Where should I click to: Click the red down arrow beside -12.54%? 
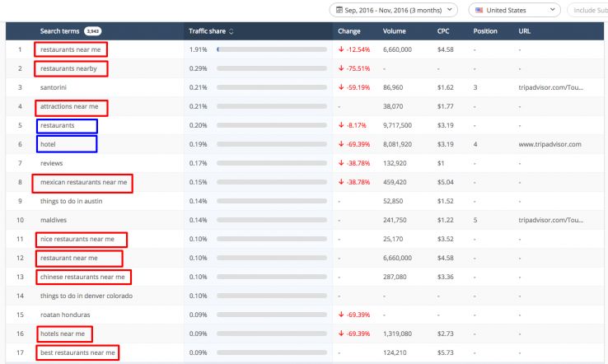tap(341, 49)
